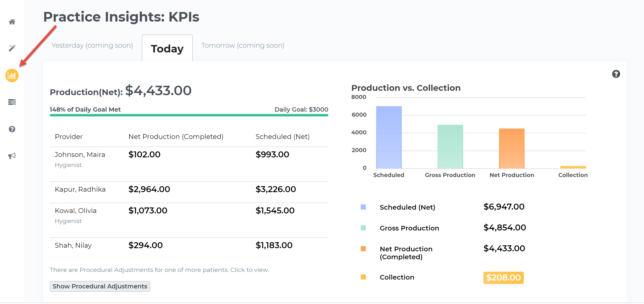Select the Today tab
The image size is (644, 304).
[167, 49]
